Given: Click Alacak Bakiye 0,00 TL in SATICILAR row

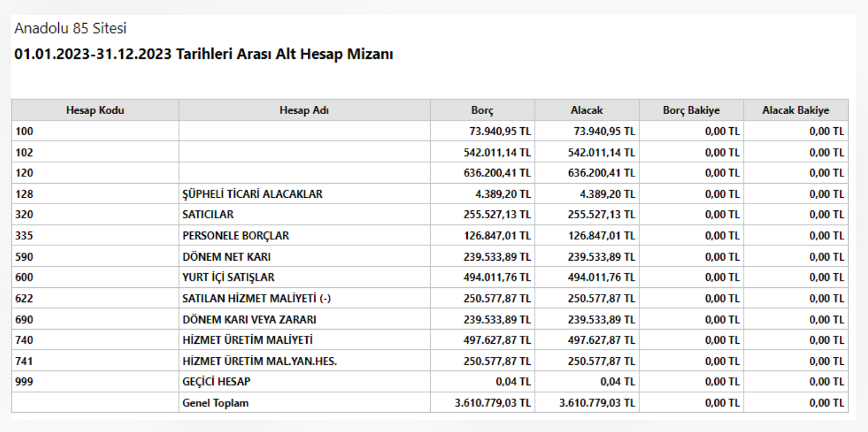Looking at the screenshot, I should 826,215.
